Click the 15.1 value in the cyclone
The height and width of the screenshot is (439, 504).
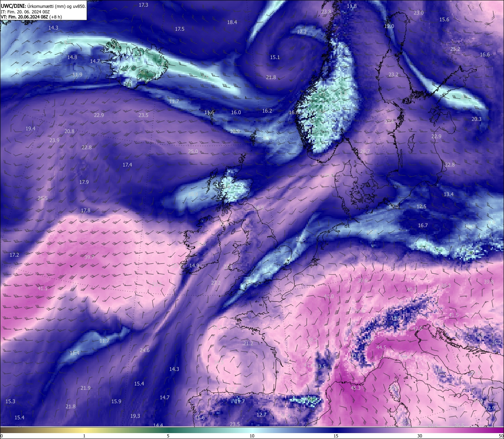275,57
